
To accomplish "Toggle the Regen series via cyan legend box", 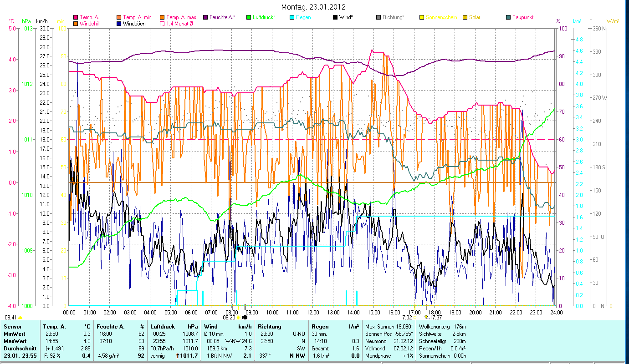I will click(x=292, y=17).
